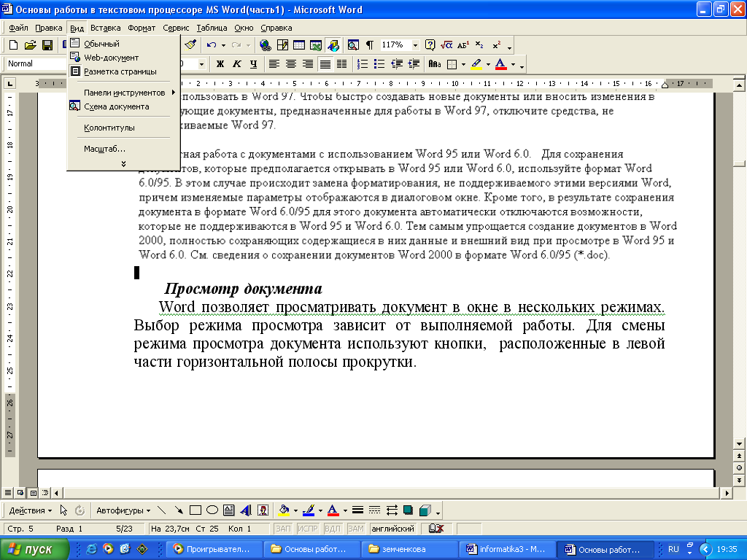Toggle underline Ч formatting
Viewport: 747px width, 560px height.
click(x=253, y=64)
